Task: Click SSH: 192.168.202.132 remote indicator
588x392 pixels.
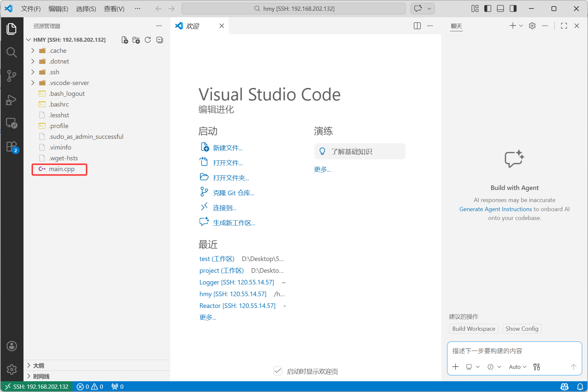Action: click(x=37, y=387)
